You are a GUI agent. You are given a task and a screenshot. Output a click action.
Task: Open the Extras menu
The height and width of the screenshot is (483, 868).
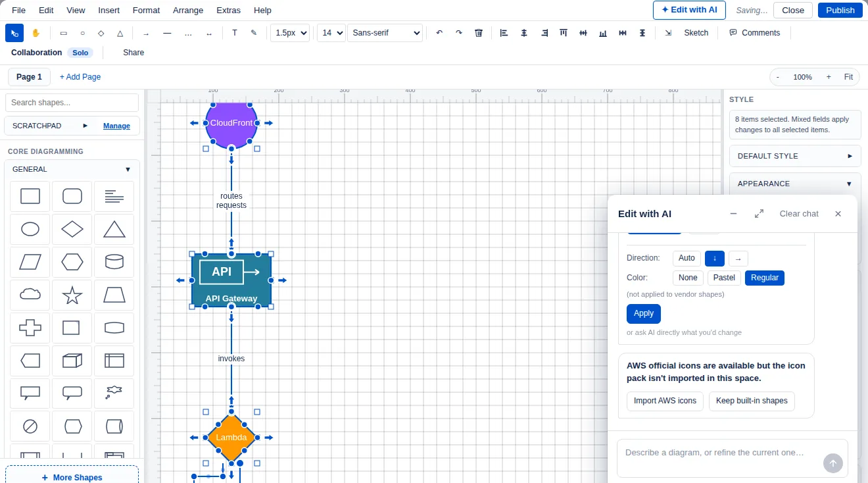click(228, 10)
